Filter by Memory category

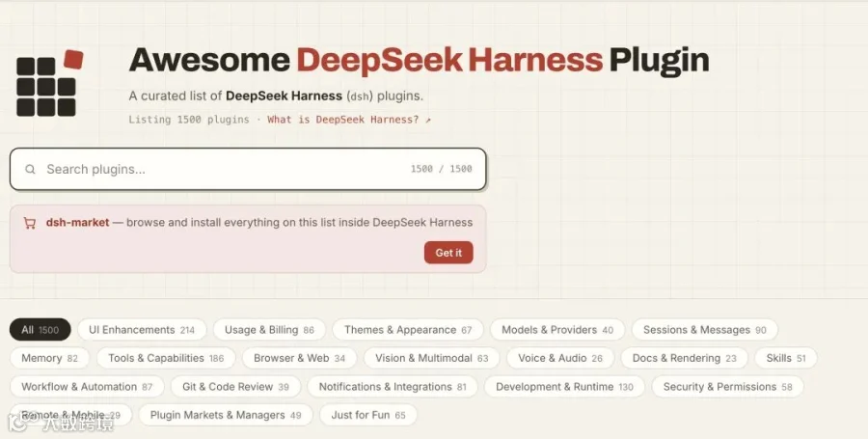[x=50, y=358]
